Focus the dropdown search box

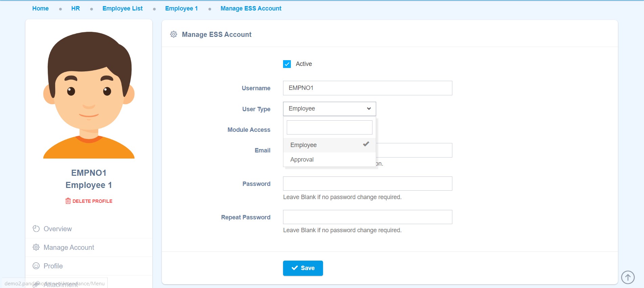point(329,127)
